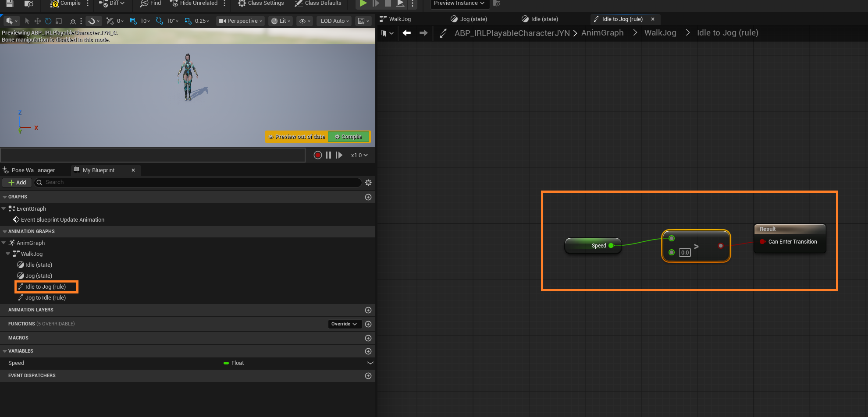The image size is (868, 417).
Task: Toggle scale snapping in viewport toolbar
Action: pyautogui.click(x=188, y=21)
